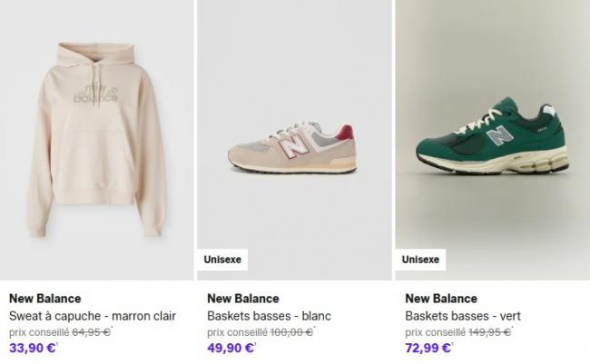Click the crossed-out 64,95 € price
This screenshot has height=364, width=590.
tap(91, 332)
